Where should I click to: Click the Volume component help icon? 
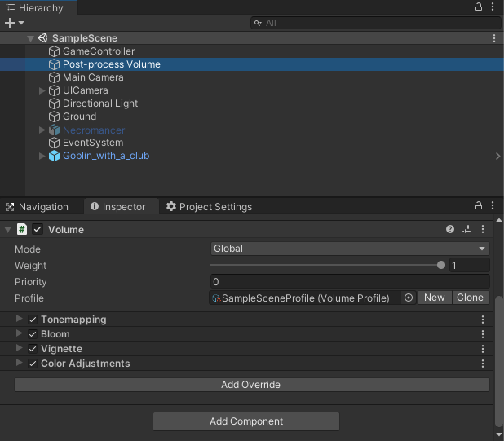pyautogui.click(x=450, y=230)
